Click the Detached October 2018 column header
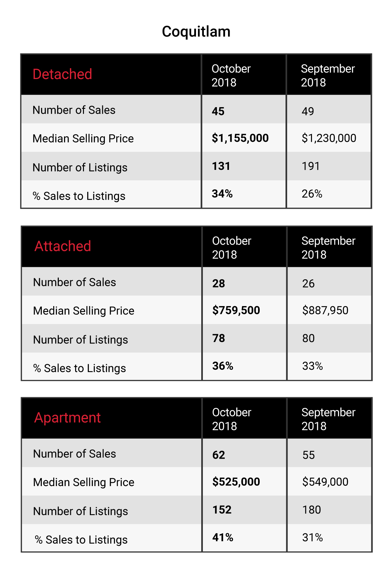The height and width of the screenshot is (572, 392). (x=231, y=75)
